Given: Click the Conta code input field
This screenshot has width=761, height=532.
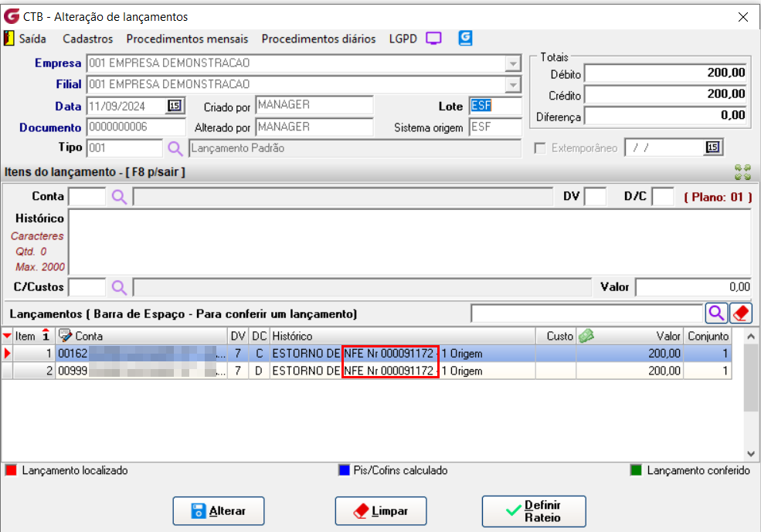Looking at the screenshot, I should pyautogui.click(x=87, y=196).
